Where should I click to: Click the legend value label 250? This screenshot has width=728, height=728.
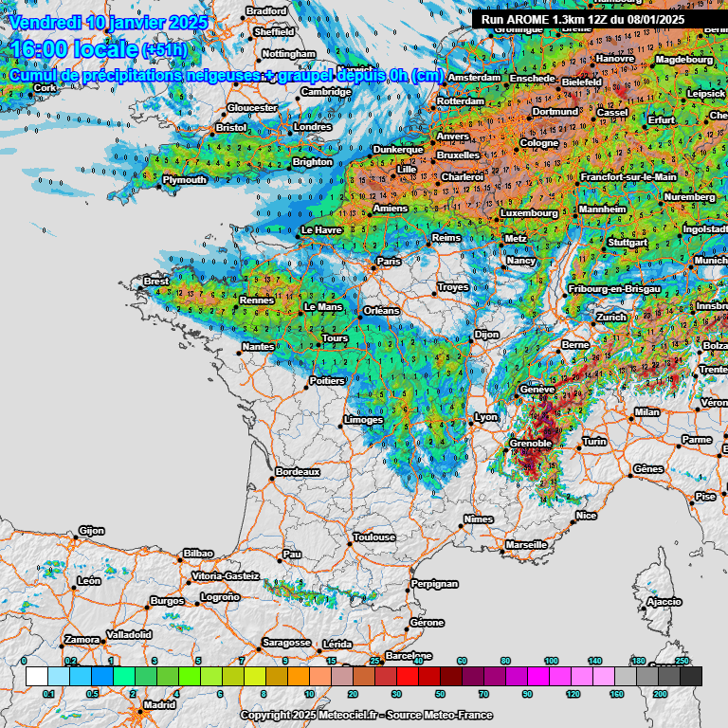click(x=682, y=661)
